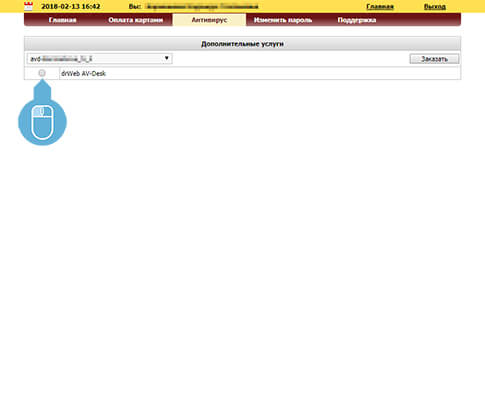Select the drWeb AV-Desk radio button

42,73
